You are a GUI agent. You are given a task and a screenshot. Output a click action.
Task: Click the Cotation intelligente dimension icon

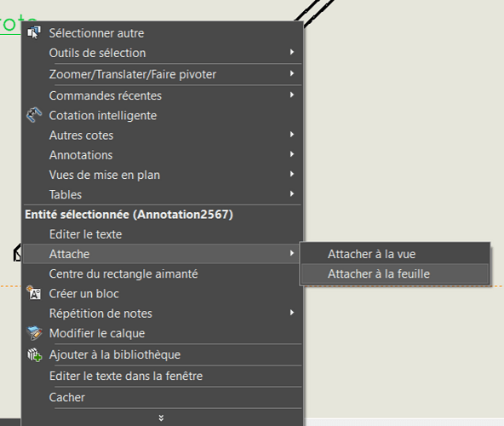(34, 115)
